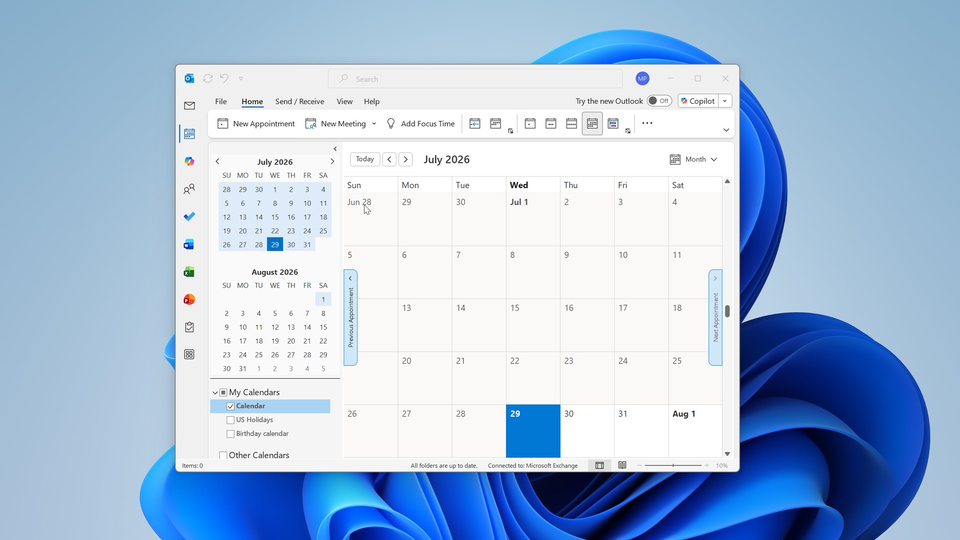Open the Send / Receive tab
The width and height of the screenshot is (960, 540).
pyautogui.click(x=299, y=102)
